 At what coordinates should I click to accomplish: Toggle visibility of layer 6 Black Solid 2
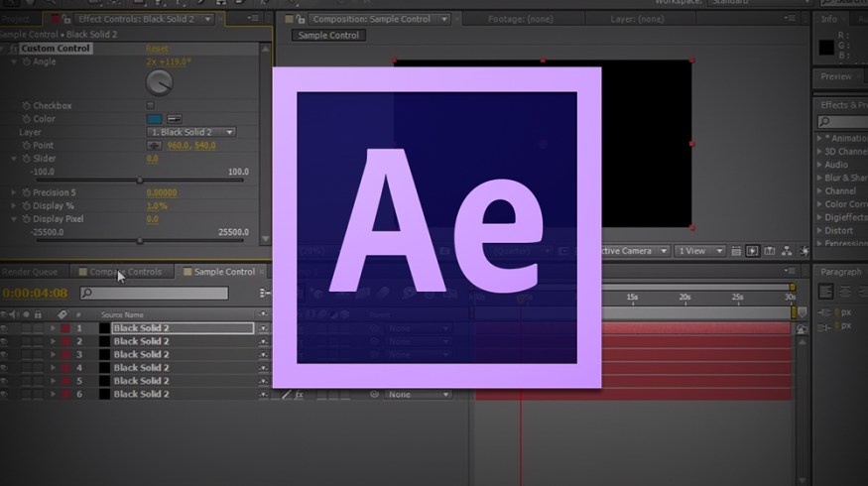(x=5, y=394)
